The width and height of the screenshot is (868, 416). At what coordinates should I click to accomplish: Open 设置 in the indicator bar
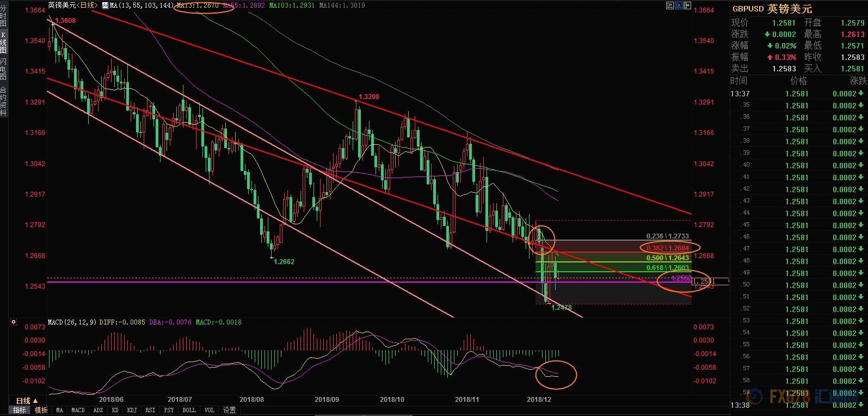click(x=229, y=410)
